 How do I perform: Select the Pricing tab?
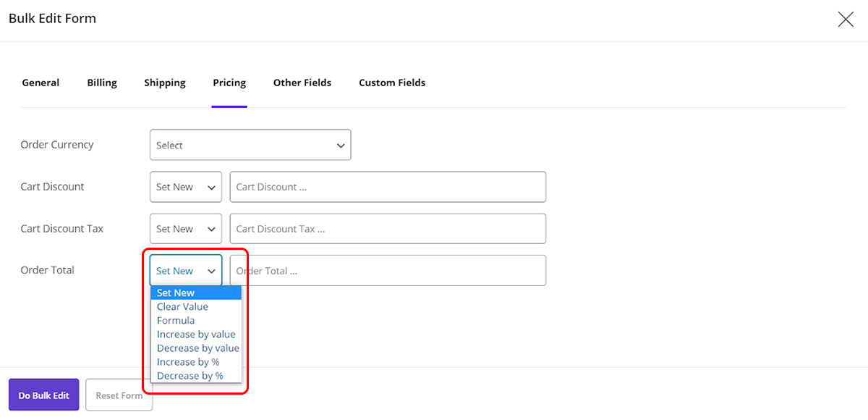[229, 83]
